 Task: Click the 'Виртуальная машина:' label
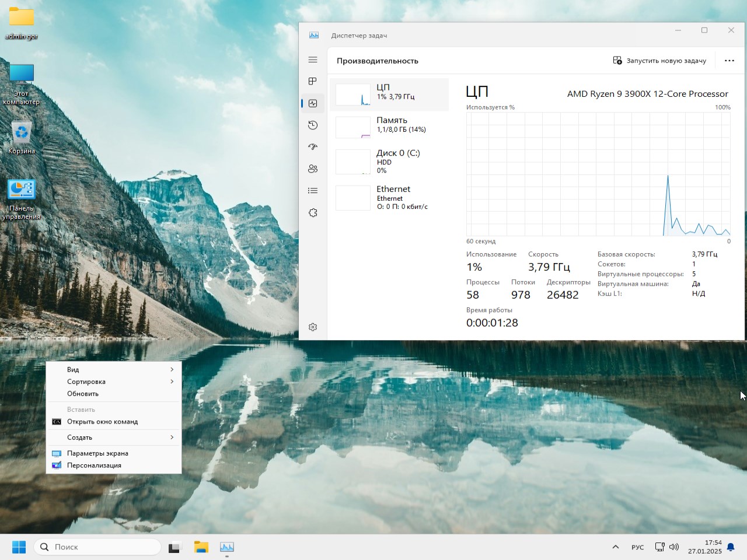click(x=633, y=284)
